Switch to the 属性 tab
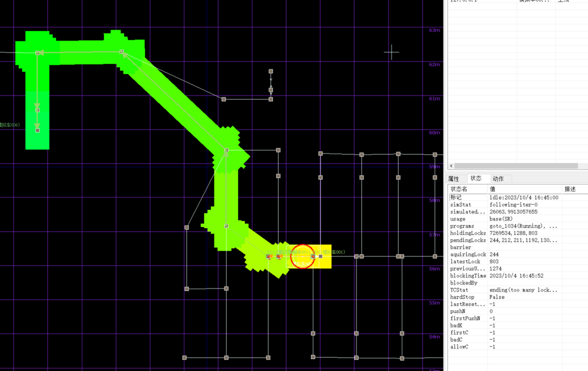Image resolution: width=588 pixels, height=371 pixels. click(x=454, y=179)
